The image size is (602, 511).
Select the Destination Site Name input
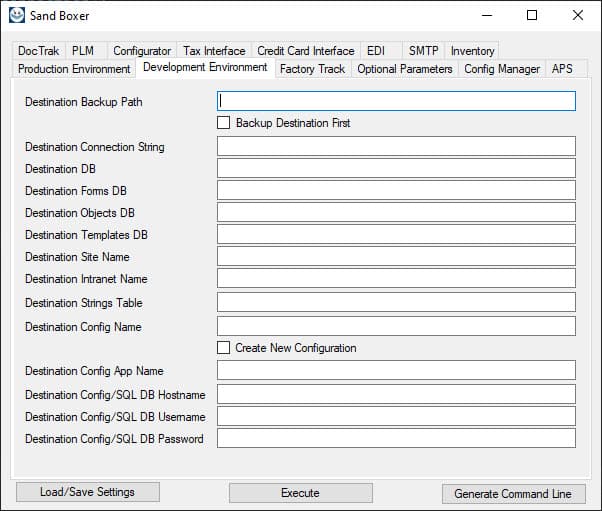396,256
